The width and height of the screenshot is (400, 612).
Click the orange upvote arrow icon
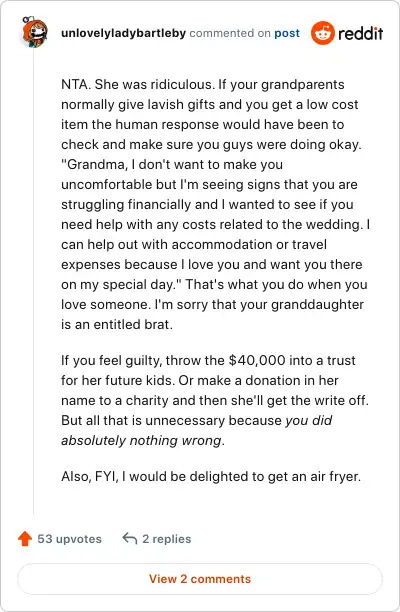(x=25, y=539)
